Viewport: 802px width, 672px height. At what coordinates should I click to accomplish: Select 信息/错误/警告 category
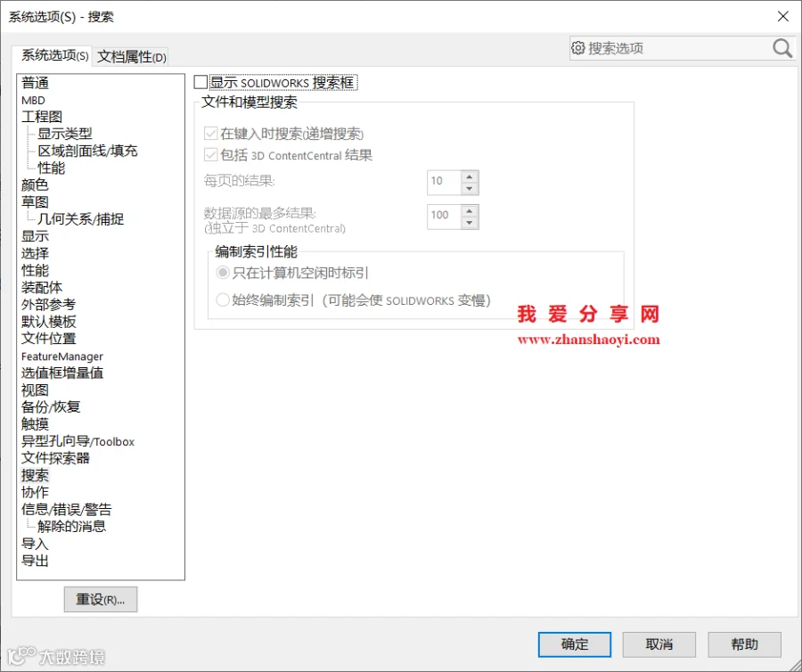[x=66, y=510]
